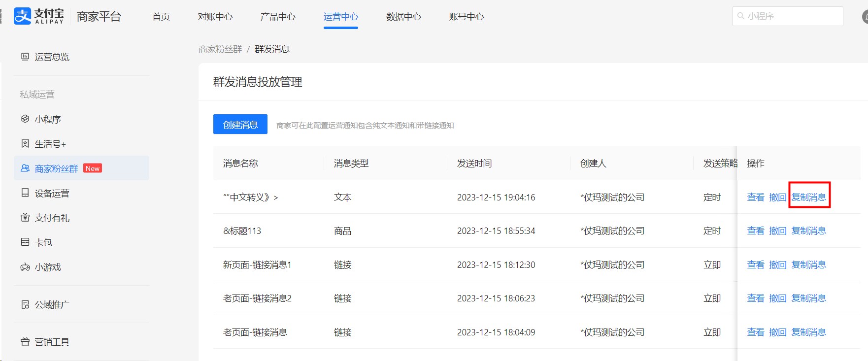Click the 公域推广 sidebar icon
868x361 pixels.
pyautogui.click(x=25, y=304)
